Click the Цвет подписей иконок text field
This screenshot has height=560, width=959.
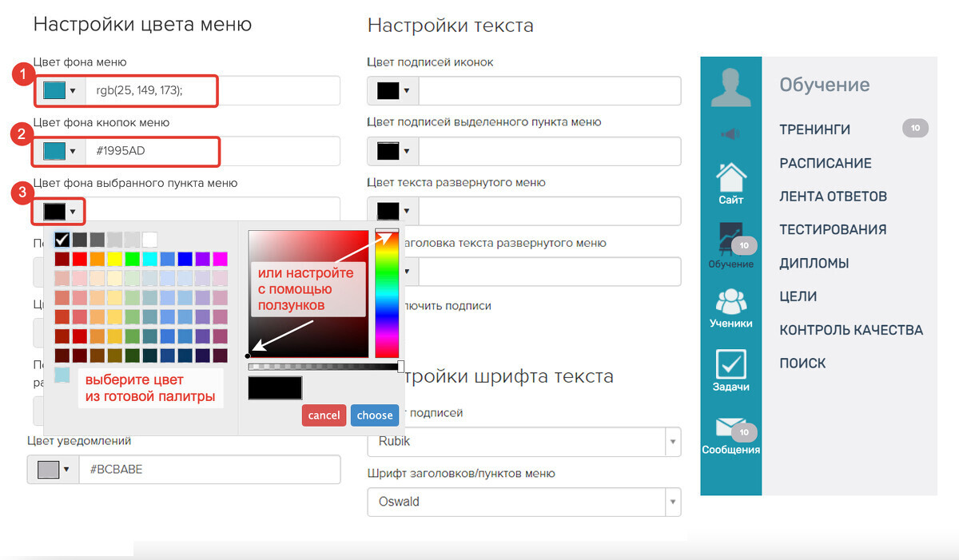[550, 91]
